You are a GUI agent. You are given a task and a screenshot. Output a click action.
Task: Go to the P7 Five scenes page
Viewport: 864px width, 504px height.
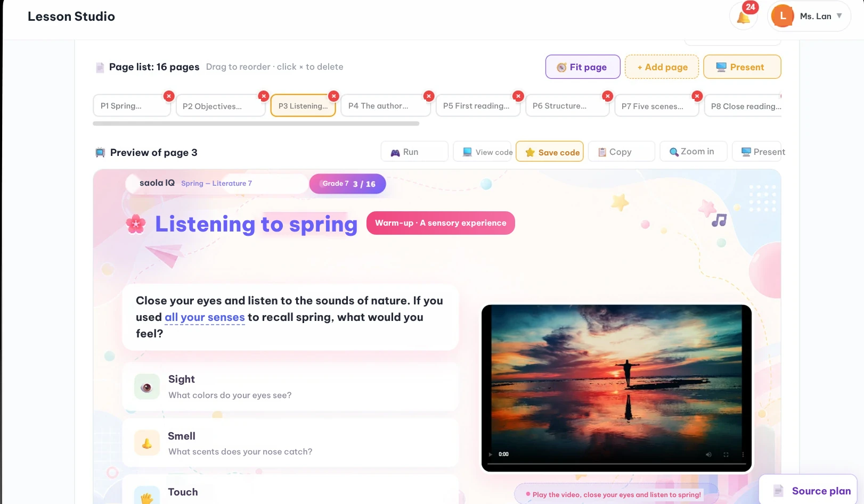pyautogui.click(x=657, y=106)
